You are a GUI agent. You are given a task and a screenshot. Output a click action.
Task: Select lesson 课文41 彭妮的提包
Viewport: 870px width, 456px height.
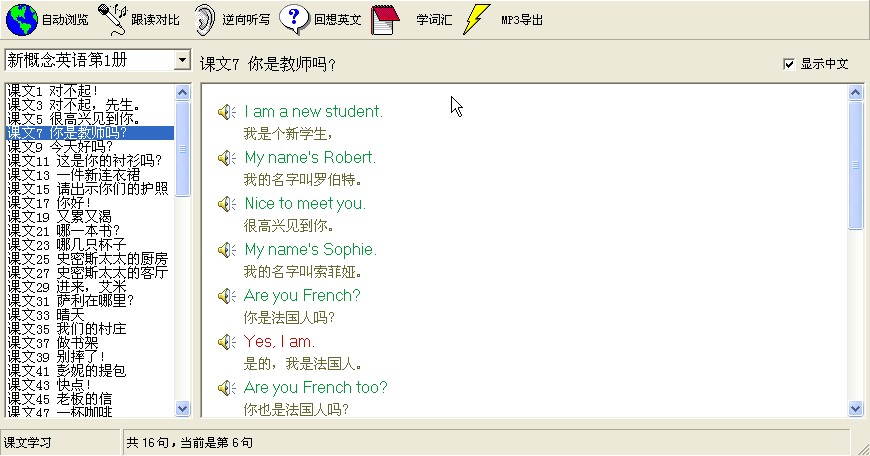click(x=90, y=371)
